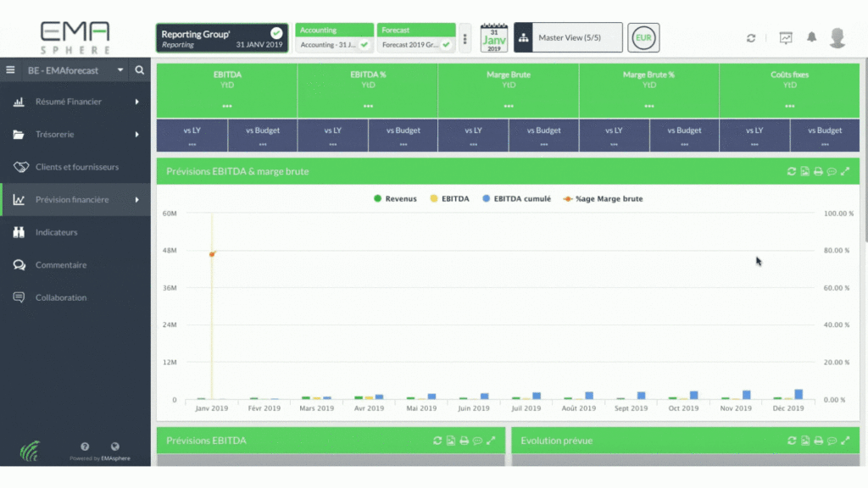Viewport: 868px width, 488px height.
Task: Maximize Prévisions EBITDA & marge brute widget
Action: tap(845, 171)
